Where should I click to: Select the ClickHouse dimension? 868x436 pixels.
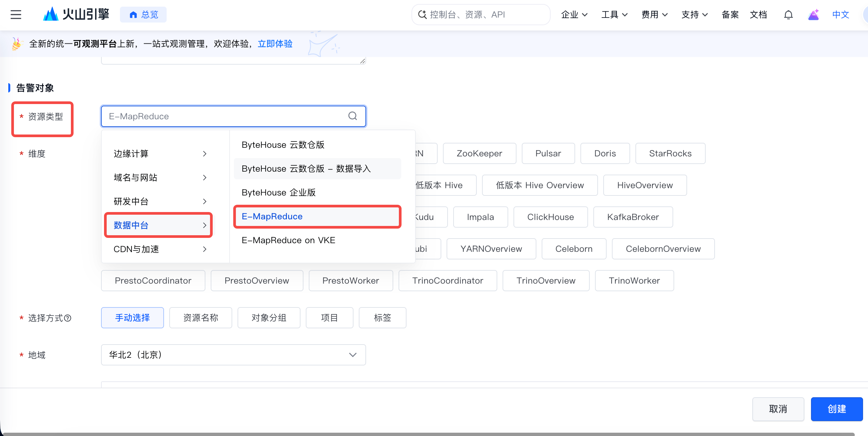(x=551, y=217)
